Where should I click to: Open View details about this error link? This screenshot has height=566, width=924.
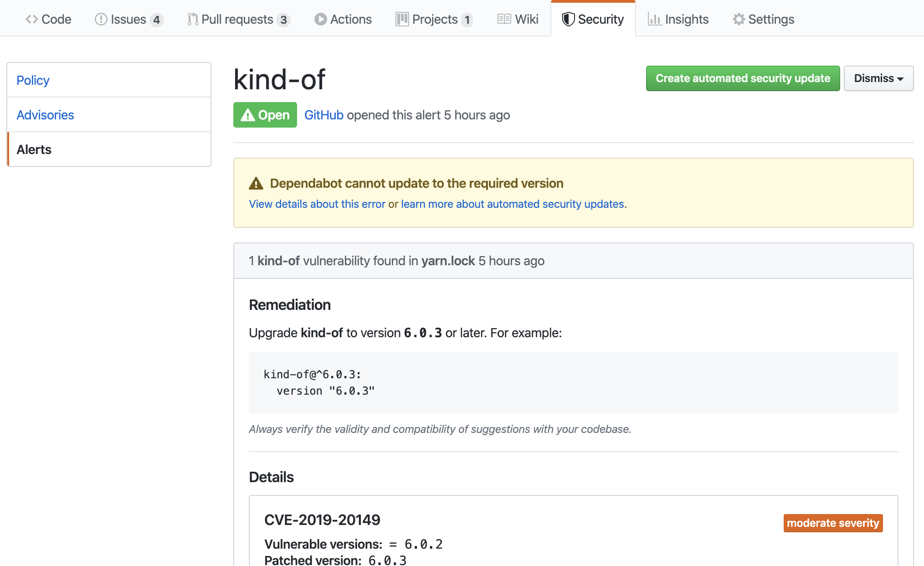[317, 204]
